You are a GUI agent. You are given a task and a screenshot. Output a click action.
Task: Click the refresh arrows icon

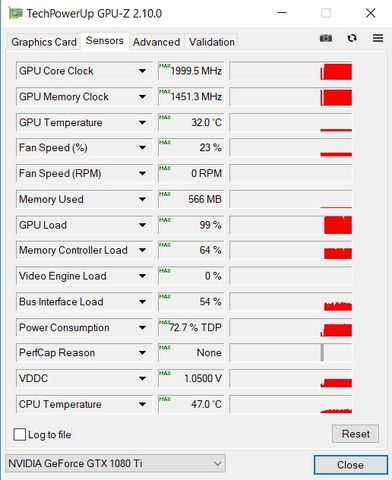352,38
